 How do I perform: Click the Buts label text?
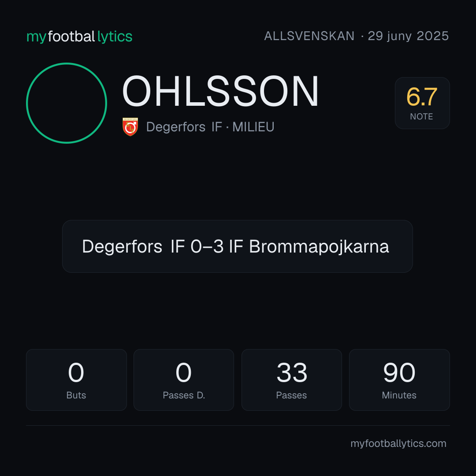tap(76, 395)
